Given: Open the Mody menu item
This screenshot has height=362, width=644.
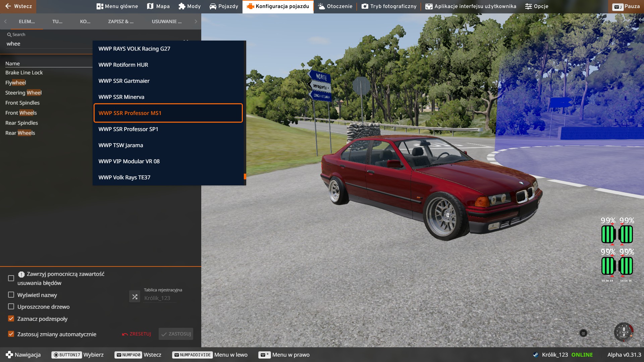Looking at the screenshot, I should tap(190, 6).
